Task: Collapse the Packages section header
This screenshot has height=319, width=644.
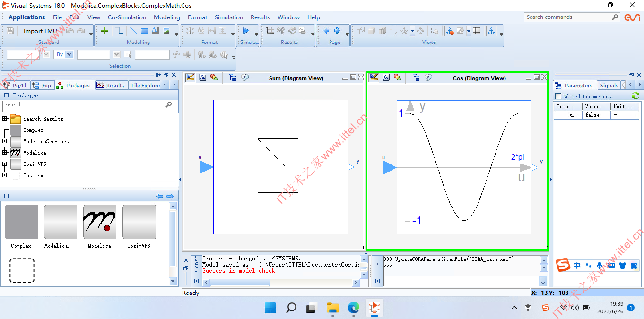Action: 7,95
